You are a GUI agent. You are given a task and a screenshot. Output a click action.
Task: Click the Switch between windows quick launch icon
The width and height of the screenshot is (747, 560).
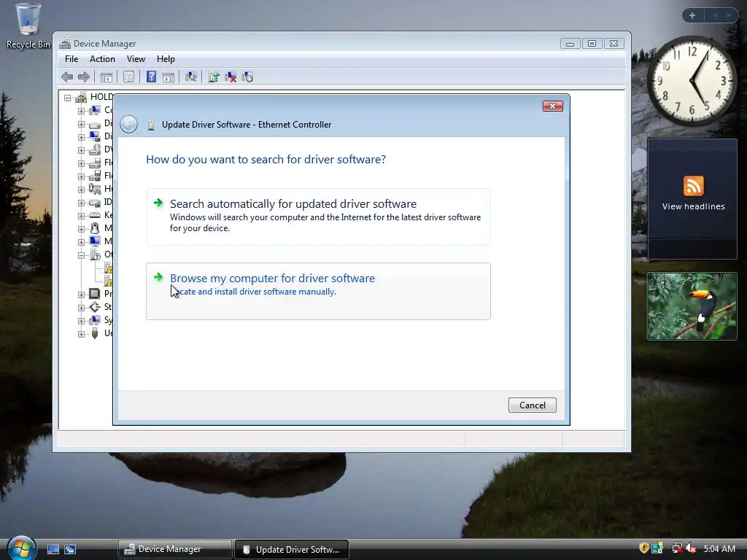click(70, 550)
